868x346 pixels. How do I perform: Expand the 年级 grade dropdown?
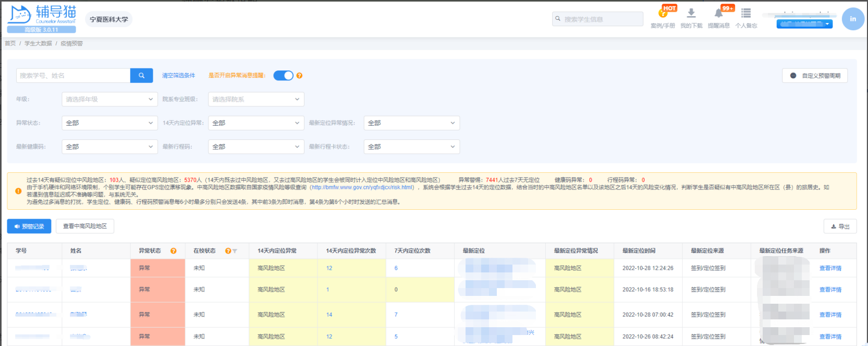(109, 99)
